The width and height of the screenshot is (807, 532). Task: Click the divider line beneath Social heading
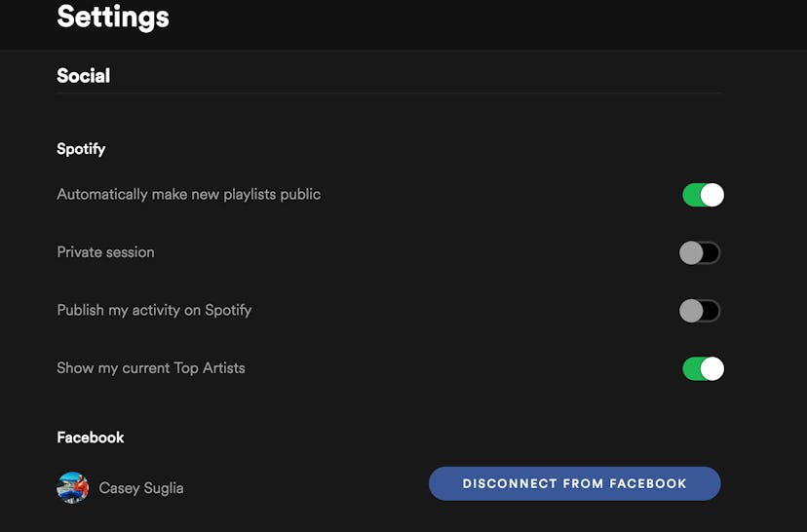390,94
